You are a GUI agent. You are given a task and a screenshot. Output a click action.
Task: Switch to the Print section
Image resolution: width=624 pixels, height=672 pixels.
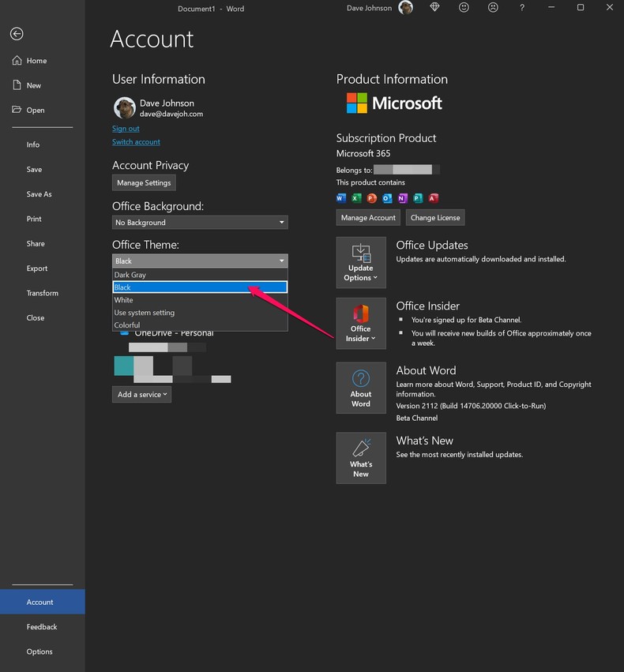(35, 219)
